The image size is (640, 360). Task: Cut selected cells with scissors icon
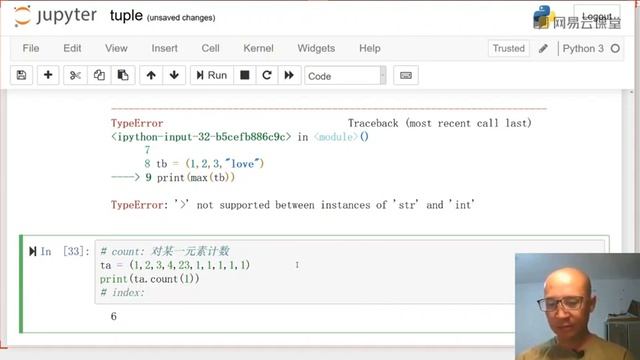(75, 75)
